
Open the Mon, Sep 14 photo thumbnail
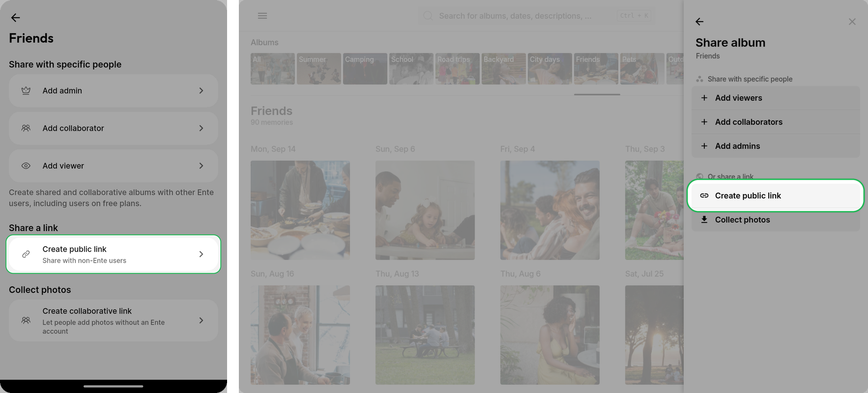(300, 210)
